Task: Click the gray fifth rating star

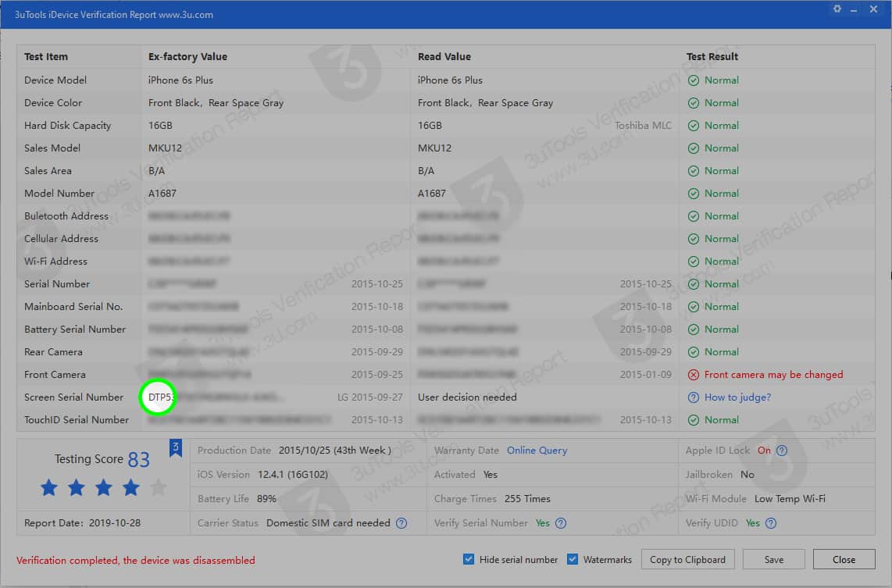Action: pyautogui.click(x=158, y=487)
